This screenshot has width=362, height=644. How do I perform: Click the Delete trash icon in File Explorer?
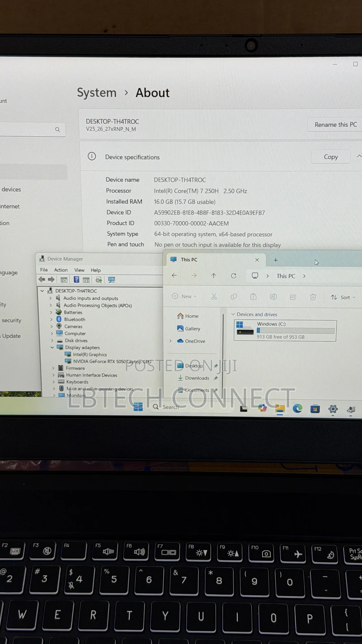click(x=313, y=297)
